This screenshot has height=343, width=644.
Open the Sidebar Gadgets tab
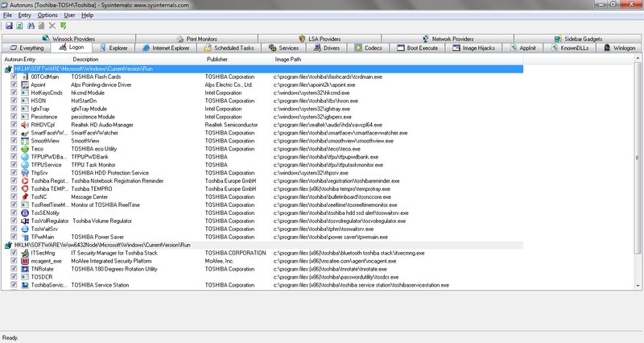click(x=578, y=39)
